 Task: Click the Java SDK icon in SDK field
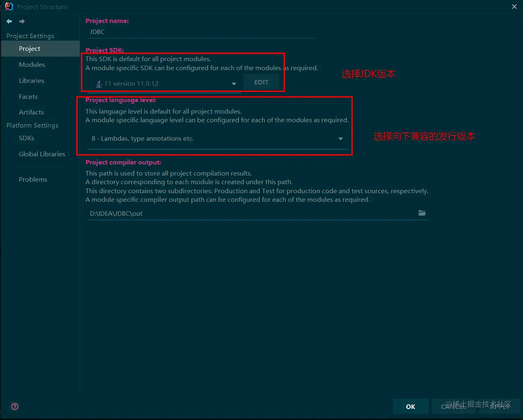(99, 83)
